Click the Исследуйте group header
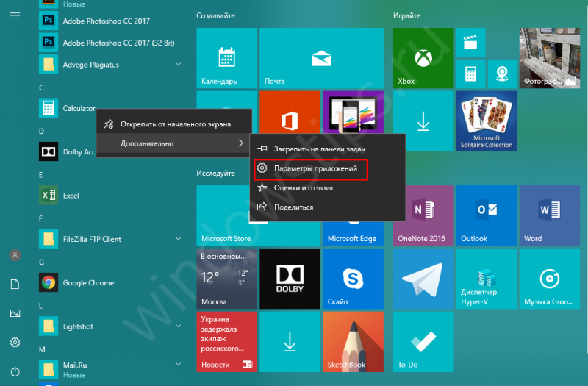 pos(215,174)
